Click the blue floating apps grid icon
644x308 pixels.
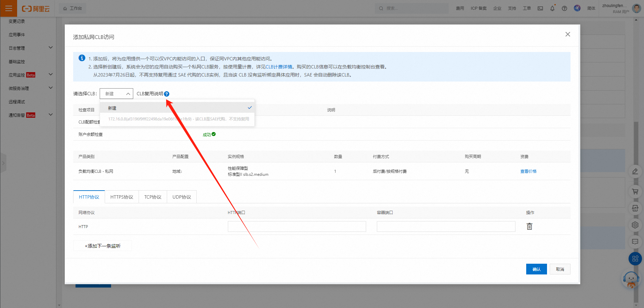(x=635, y=259)
